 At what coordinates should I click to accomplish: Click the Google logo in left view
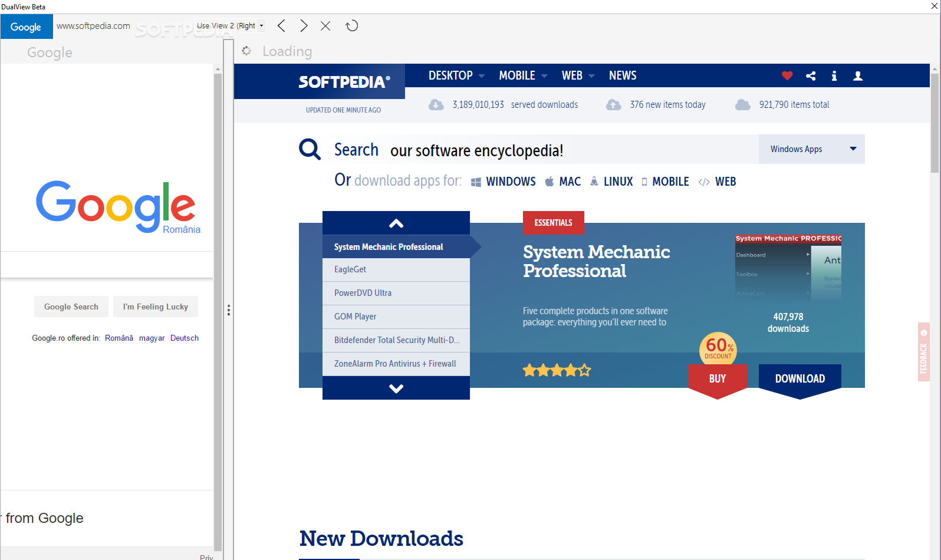tap(116, 206)
